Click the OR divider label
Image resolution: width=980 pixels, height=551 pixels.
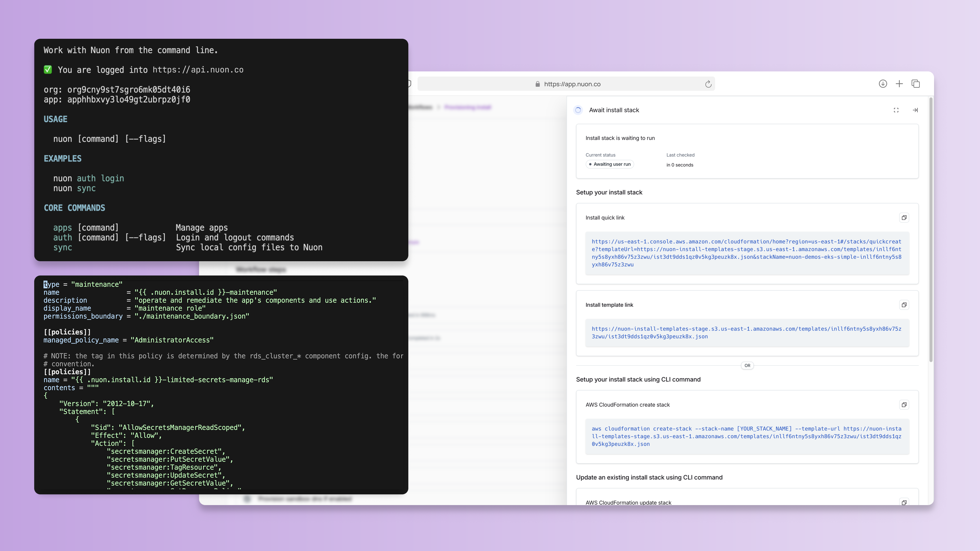point(747,366)
